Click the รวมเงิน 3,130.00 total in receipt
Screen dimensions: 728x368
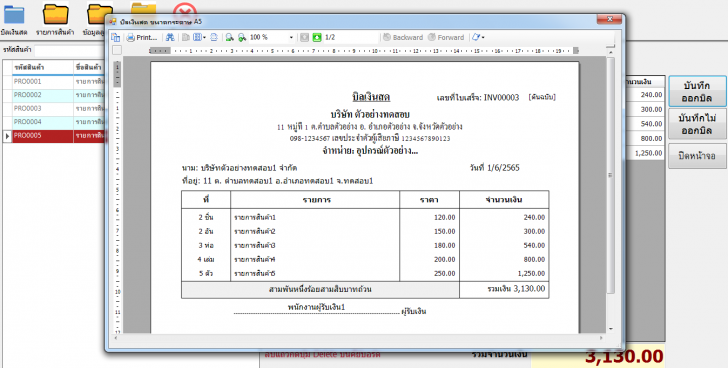click(516, 289)
